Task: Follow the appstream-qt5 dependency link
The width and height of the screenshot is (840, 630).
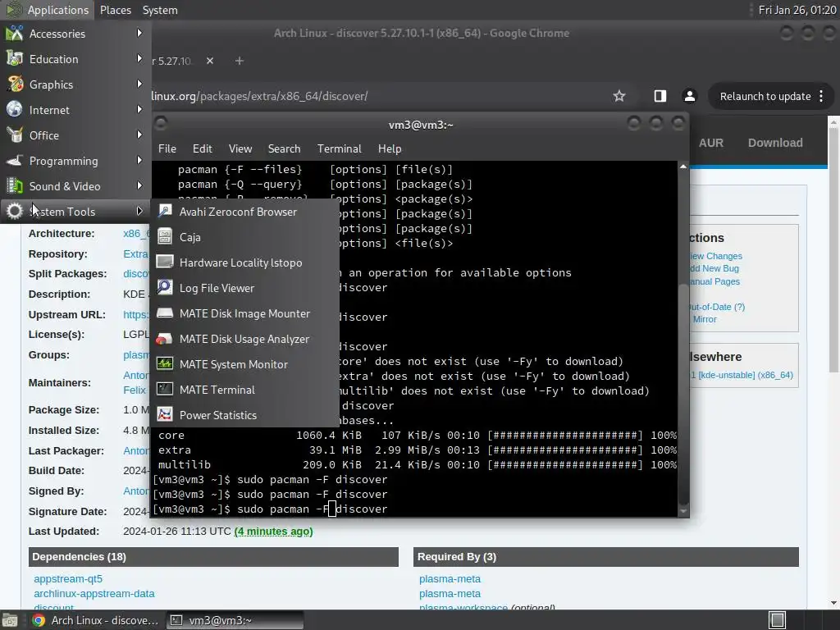Action: [68, 579]
